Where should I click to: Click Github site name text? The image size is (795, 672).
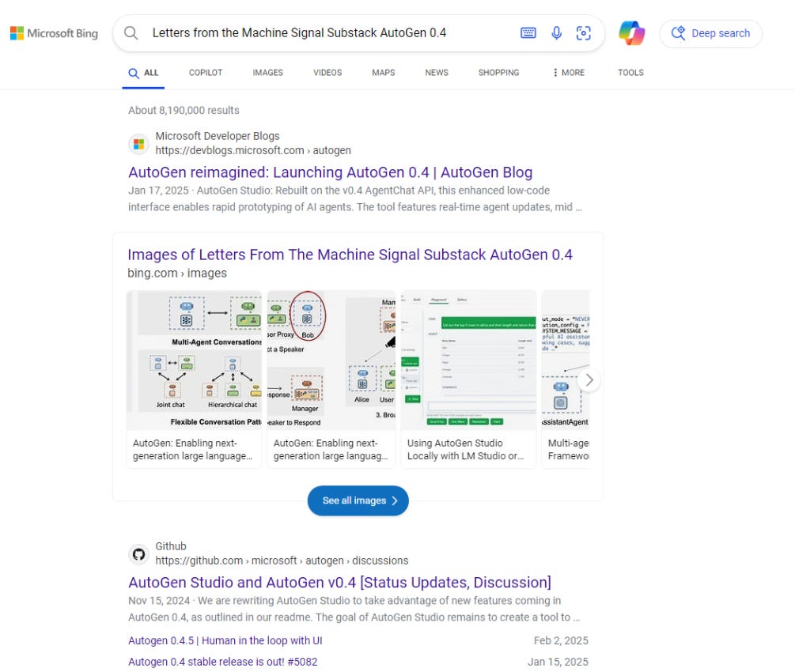[171, 546]
